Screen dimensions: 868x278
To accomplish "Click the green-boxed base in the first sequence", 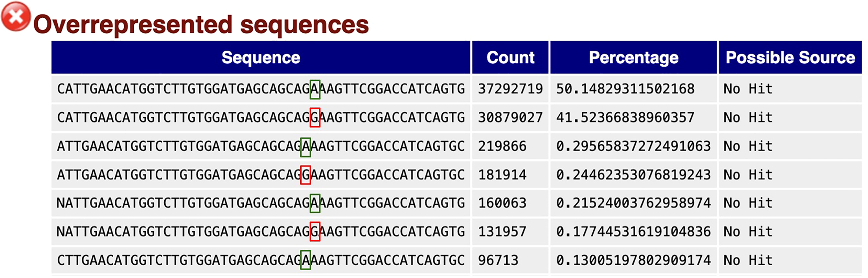I will [x=315, y=89].
